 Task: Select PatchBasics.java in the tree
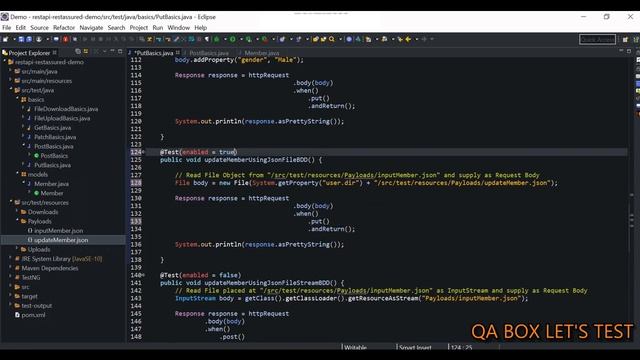(55, 137)
